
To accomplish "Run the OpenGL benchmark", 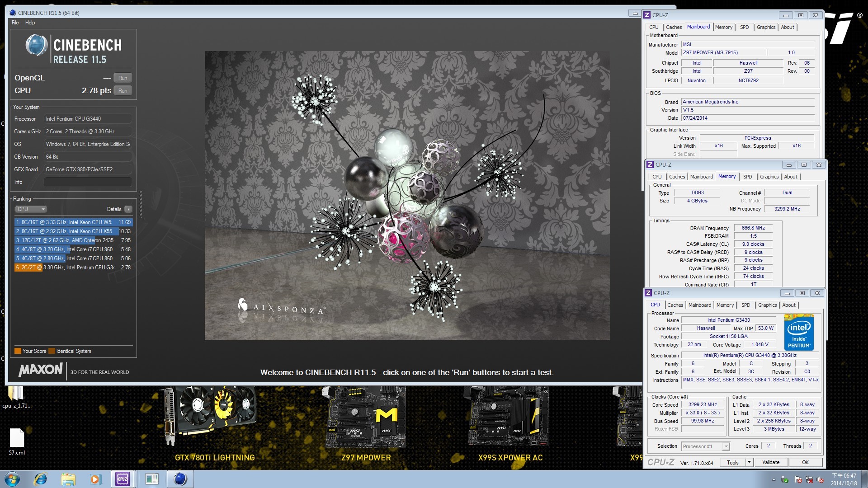I will (123, 78).
